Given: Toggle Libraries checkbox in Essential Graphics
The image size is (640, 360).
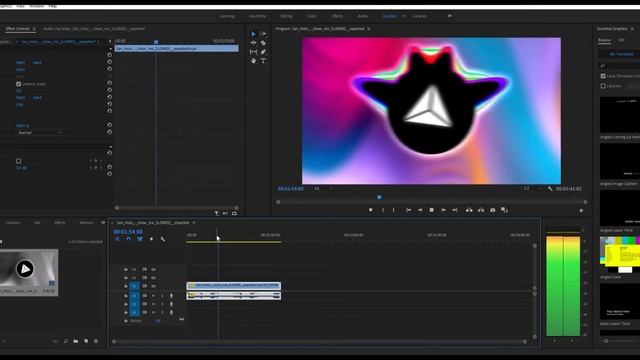Looking at the screenshot, I should 603,86.
